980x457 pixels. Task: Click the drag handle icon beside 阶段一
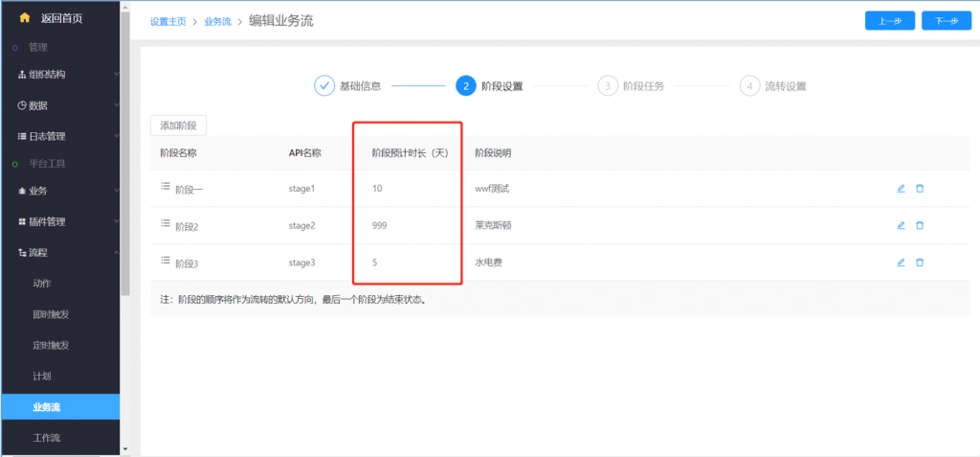[x=165, y=187]
